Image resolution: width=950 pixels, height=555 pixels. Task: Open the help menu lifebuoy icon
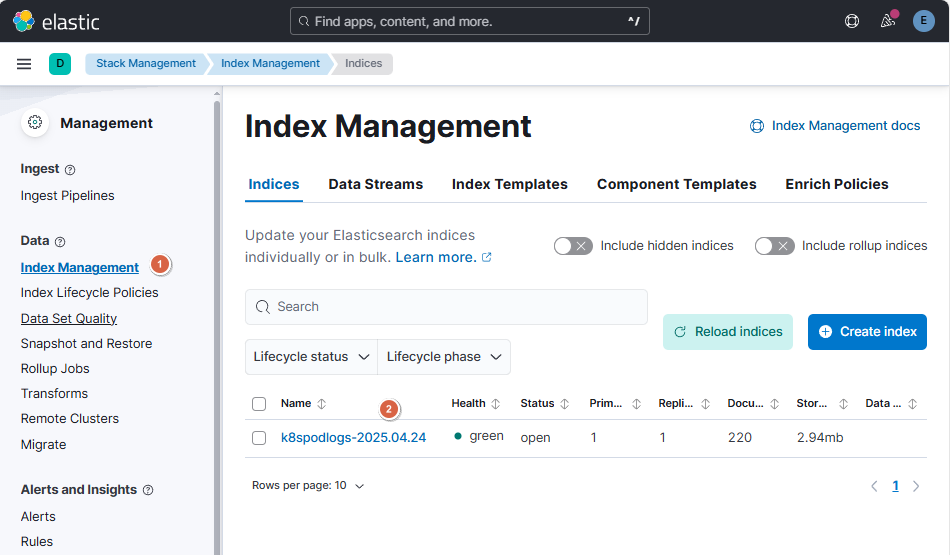[x=852, y=21]
